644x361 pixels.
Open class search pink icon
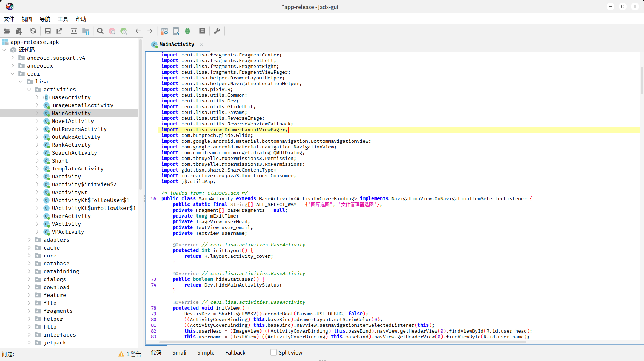coord(112,31)
